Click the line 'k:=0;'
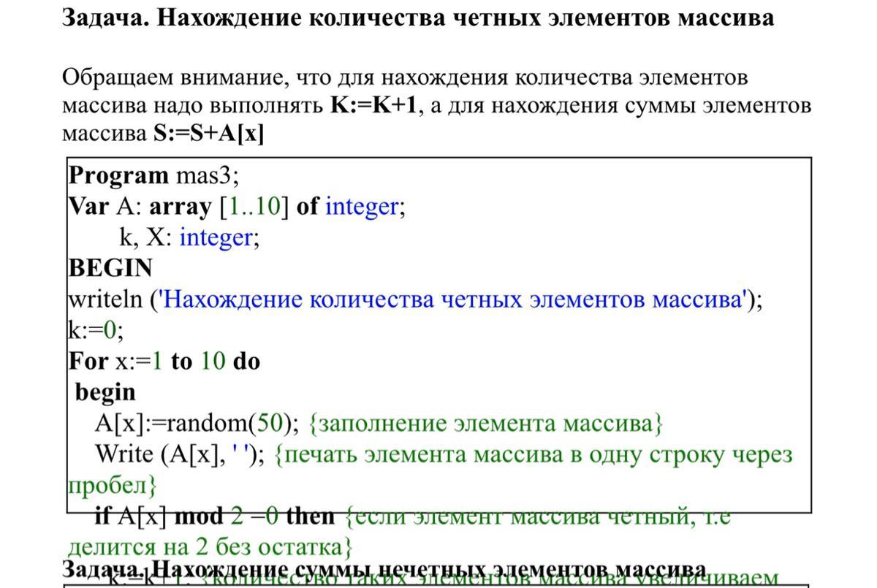This screenshot has height=588, width=877. [x=96, y=330]
